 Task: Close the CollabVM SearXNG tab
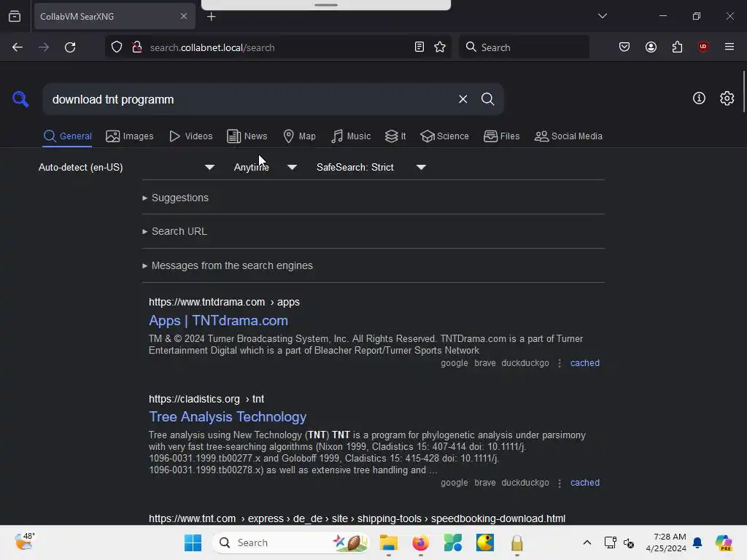click(x=183, y=16)
